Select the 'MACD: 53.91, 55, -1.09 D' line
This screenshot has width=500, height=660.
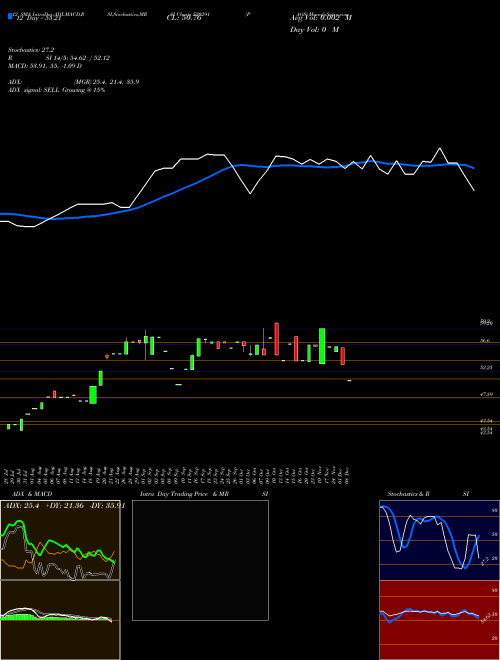45,66
